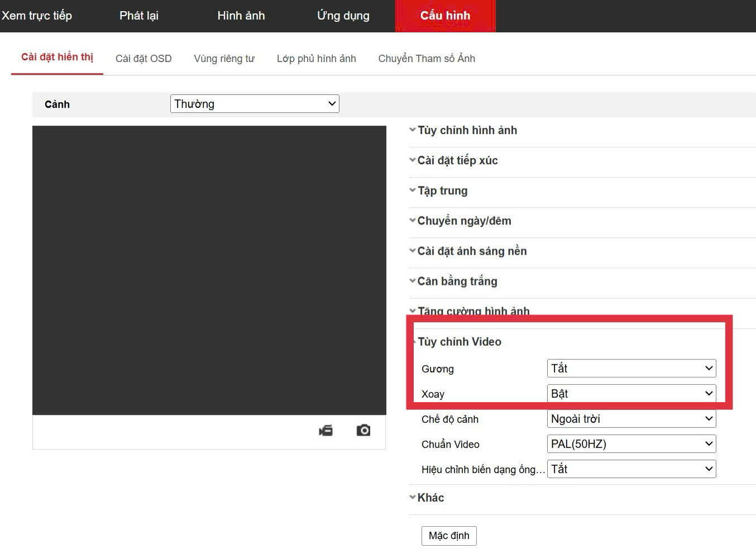Image resolution: width=756 pixels, height=553 pixels.
Task: Expand the Tập trung section
Action: (x=442, y=190)
